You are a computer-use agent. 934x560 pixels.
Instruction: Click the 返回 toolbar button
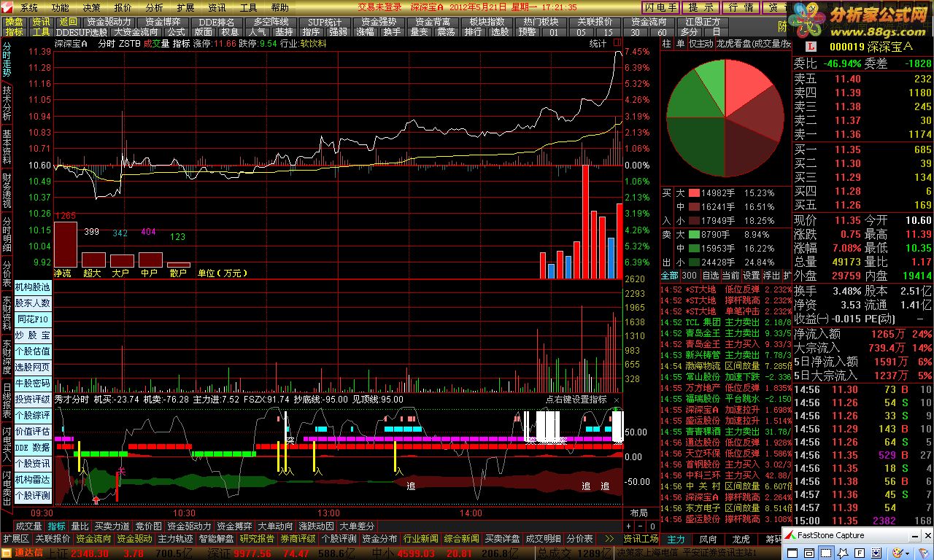[67, 22]
